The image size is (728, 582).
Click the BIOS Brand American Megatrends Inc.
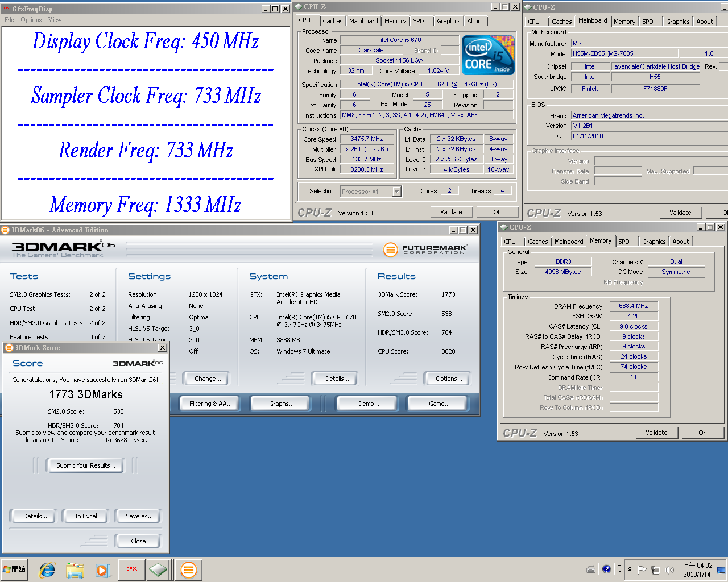[650, 115]
